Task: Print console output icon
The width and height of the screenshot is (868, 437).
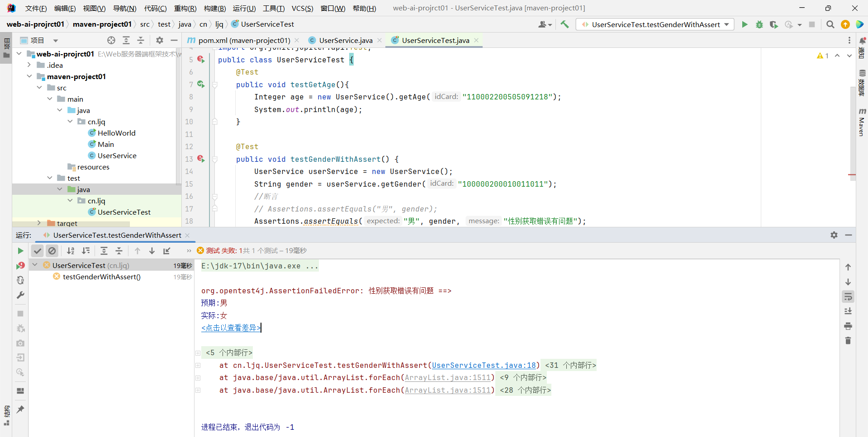Action: coord(848,326)
